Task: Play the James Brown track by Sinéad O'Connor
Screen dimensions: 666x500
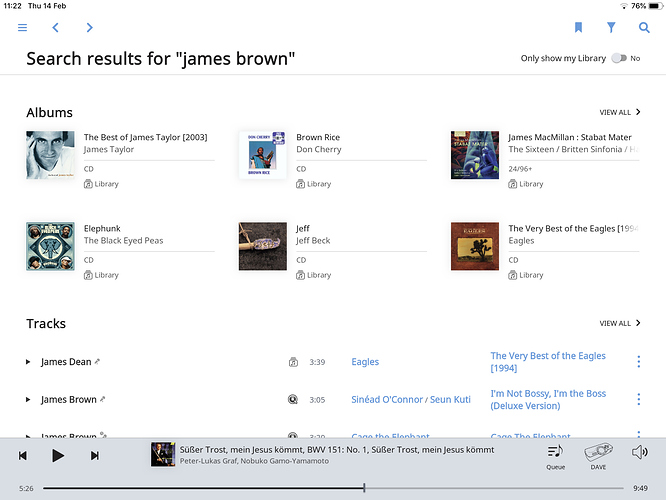Action: click(x=28, y=400)
